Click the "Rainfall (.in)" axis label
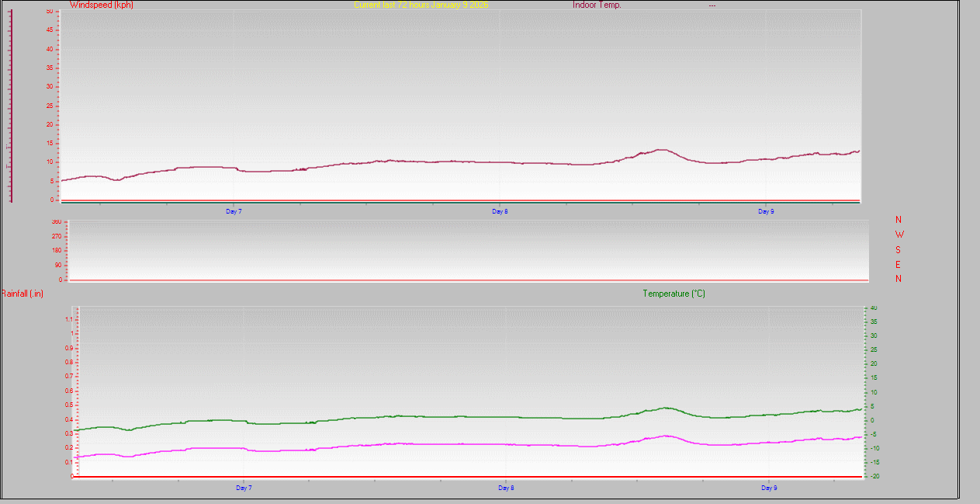980x504 pixels. 23,294
